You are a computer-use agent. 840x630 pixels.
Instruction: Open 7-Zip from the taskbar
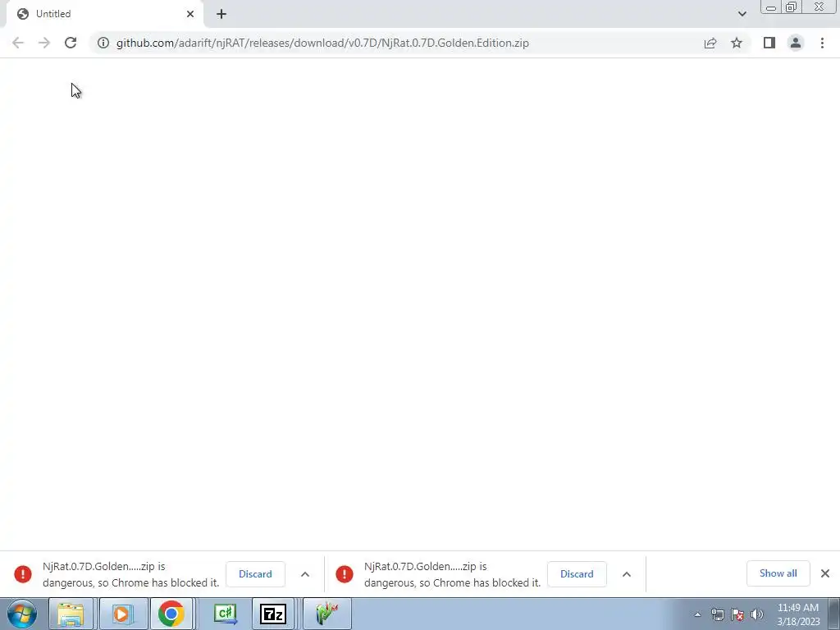tap(272, 614)
